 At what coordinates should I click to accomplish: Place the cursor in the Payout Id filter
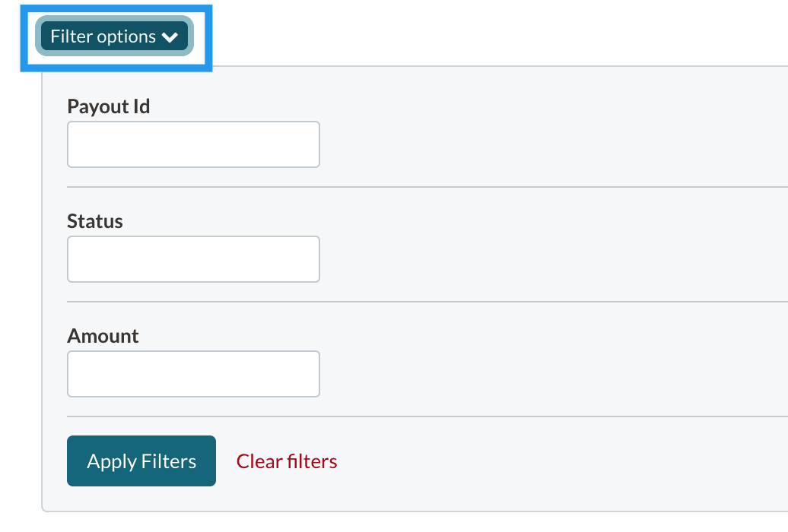(x=193, y=144)
